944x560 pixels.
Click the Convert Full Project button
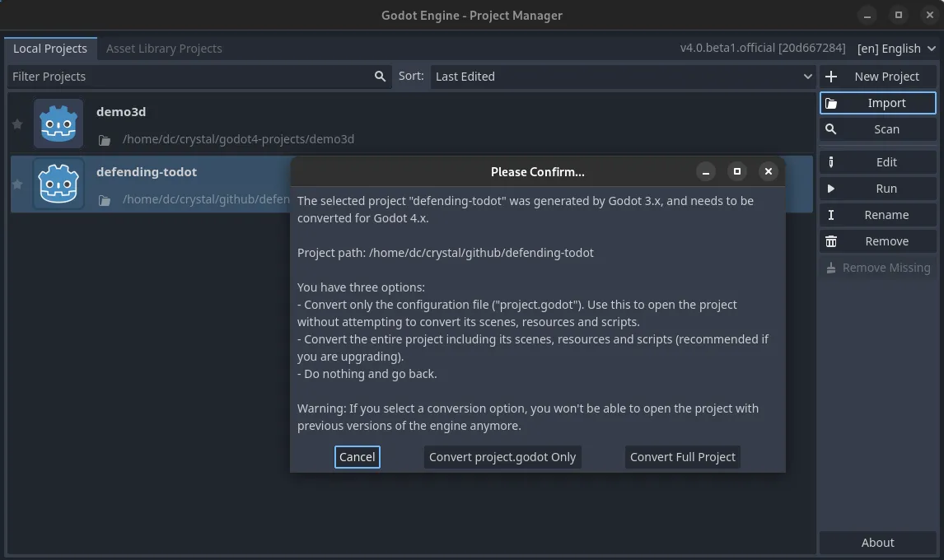[682, 456]
